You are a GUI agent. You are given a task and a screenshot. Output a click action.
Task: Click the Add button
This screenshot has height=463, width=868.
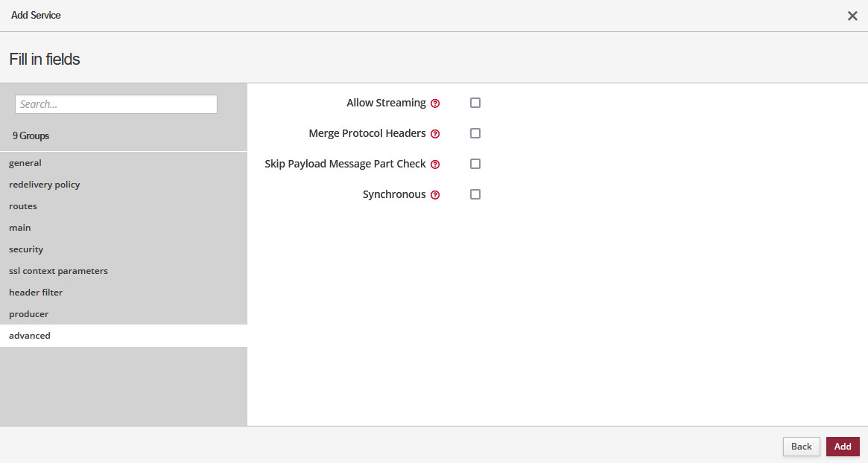point(843,447)
